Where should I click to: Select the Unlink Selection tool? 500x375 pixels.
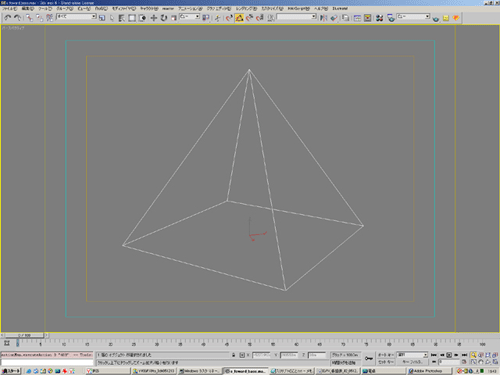39,18
